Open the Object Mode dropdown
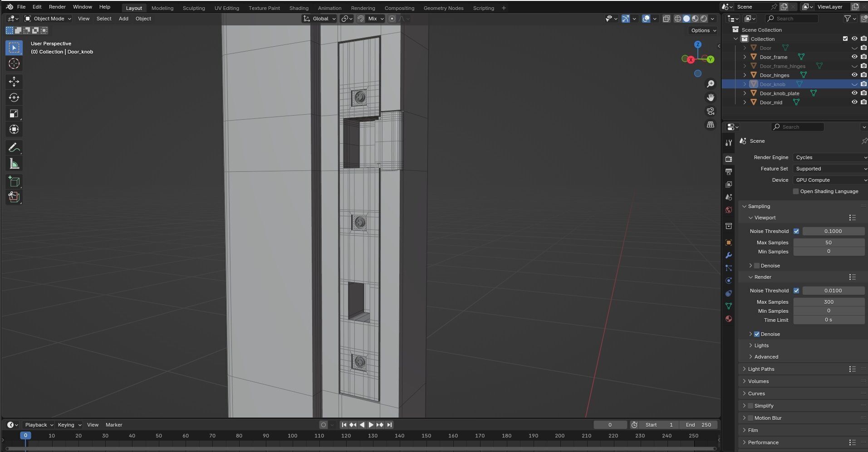The height and width of the screenshot is (452, 868). (48, 19)
